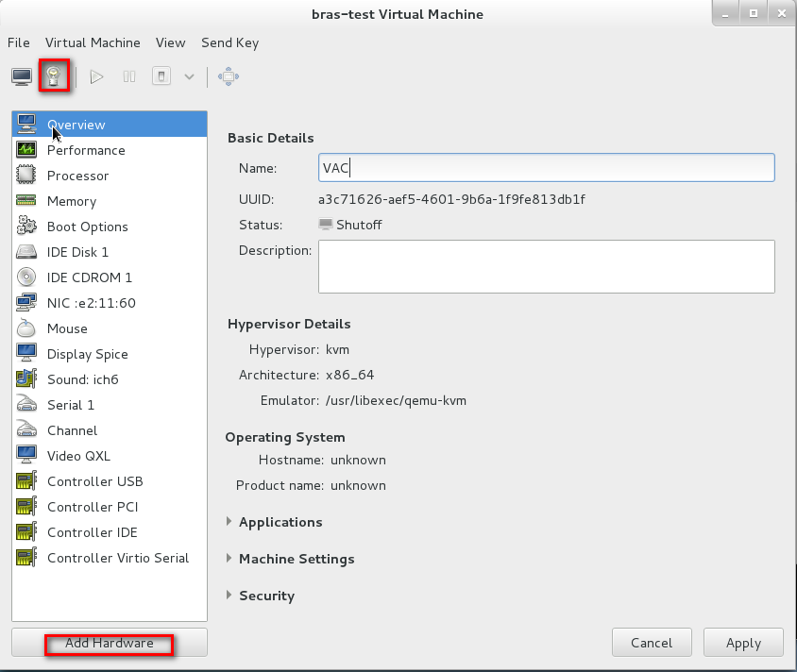Click the Performance graph icon

pyautogui.click(x=26, y=149)
